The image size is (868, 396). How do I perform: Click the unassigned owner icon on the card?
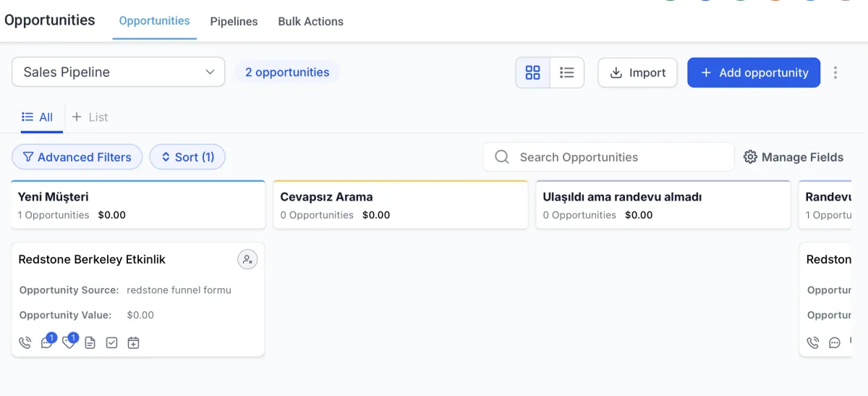[247, 259]
